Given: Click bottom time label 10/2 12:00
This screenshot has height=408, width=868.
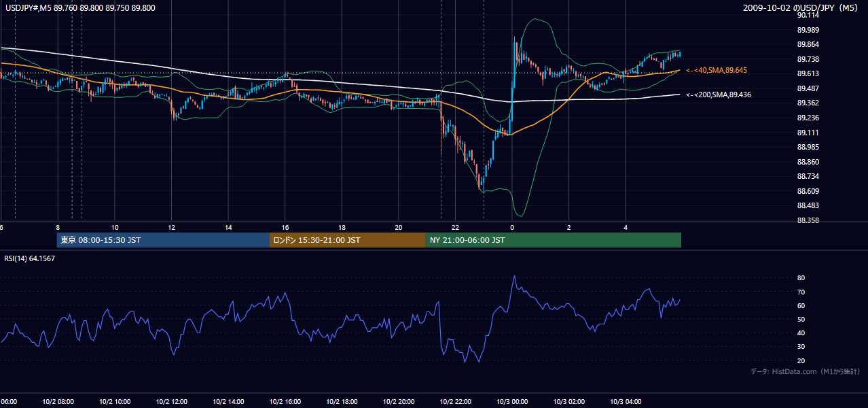Looking at the screenshot, I should click(172, 402).
